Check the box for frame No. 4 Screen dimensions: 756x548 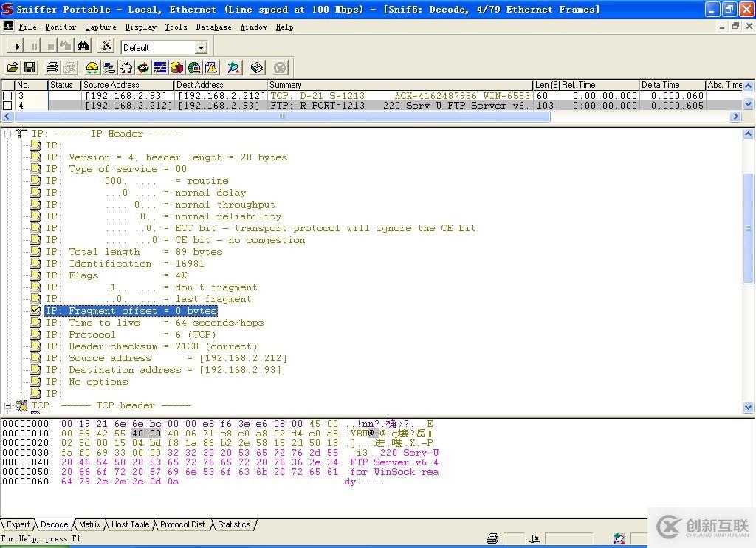7,106
